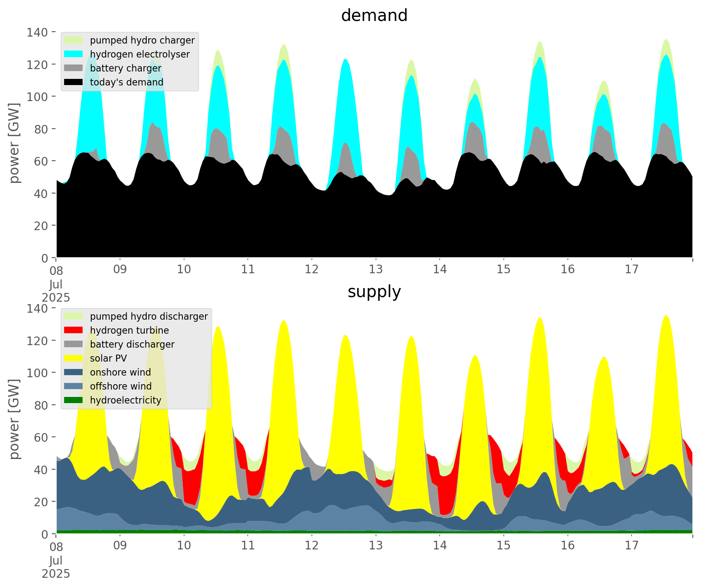The width and height of the screenshot is (701, 588).
Task: Click the Jul 2025 label under demand chart
Action: point(55,291)
